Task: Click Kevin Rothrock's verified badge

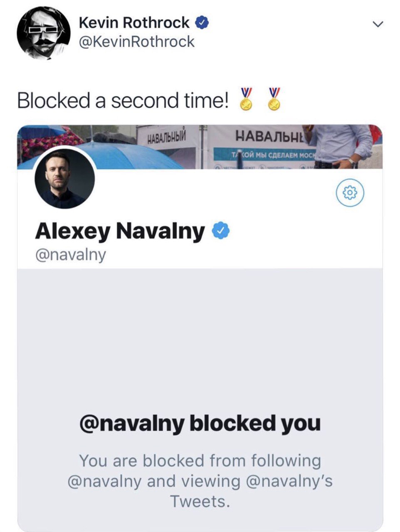Action: (201, 22)
